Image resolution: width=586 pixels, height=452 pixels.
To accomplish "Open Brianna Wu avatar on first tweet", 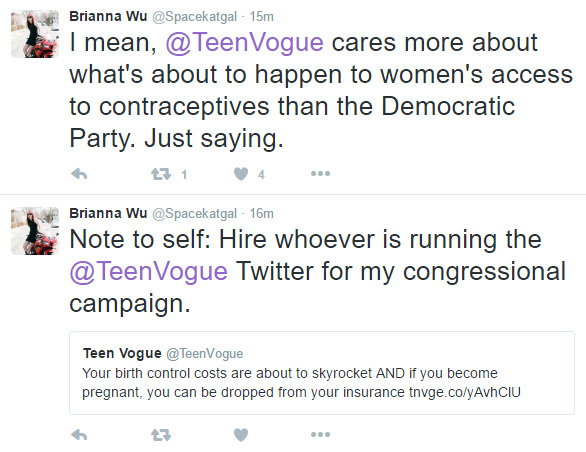I will click(x=35, y=34).
